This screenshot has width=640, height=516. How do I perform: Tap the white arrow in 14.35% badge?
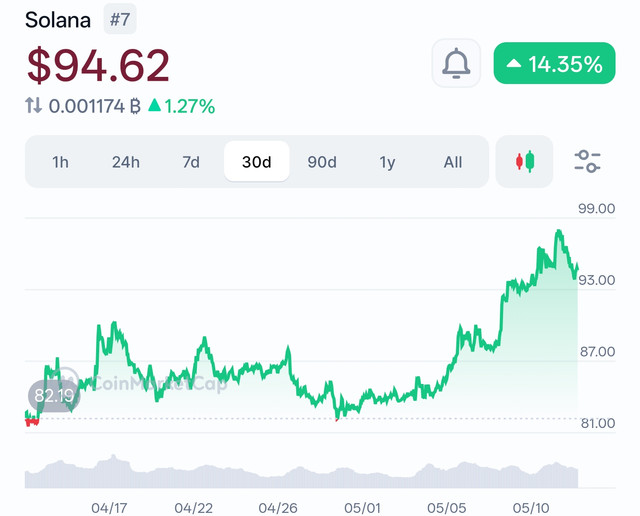coord(514,63)
